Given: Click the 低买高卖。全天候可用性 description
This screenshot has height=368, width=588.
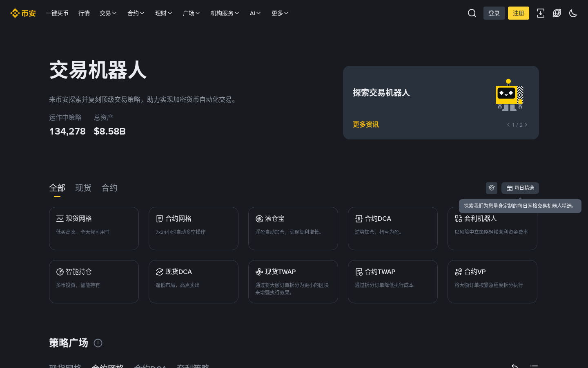Looking at the screenshot, I should click(83, 232).
